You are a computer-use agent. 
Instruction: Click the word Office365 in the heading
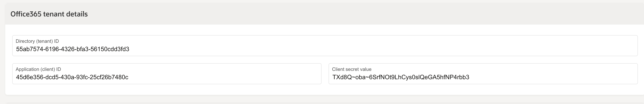tap(26, 14)
